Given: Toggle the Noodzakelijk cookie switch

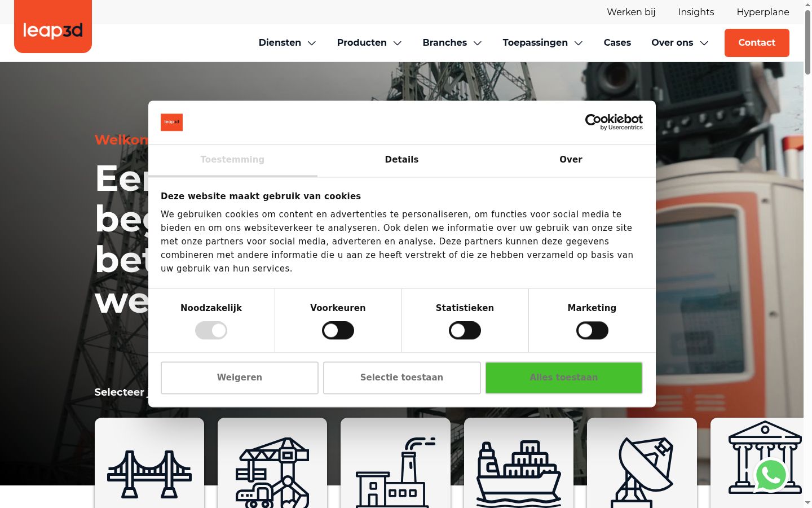Looking at the screenshot, I should click(x=211, y=330).
